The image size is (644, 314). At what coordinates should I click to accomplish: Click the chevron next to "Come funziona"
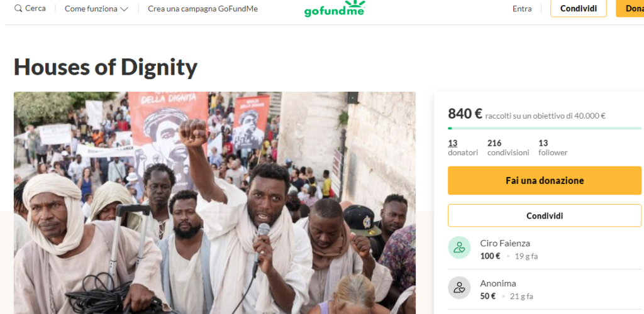click(124, 9)
